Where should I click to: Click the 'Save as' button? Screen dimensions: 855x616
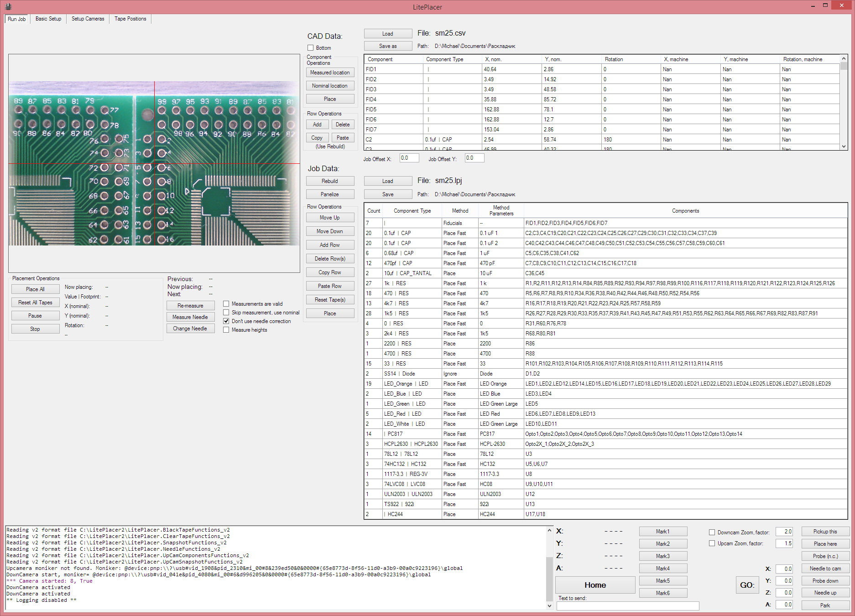tap(388, 46)
